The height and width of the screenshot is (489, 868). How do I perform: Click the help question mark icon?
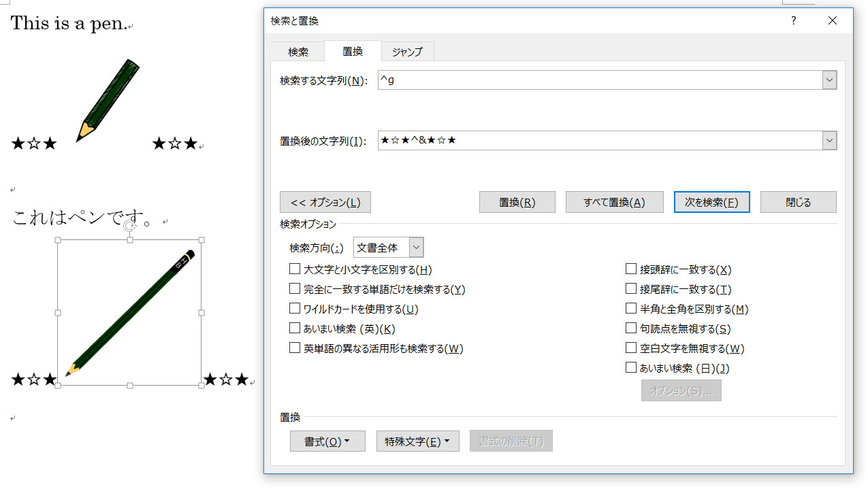[x=793, y=21]
